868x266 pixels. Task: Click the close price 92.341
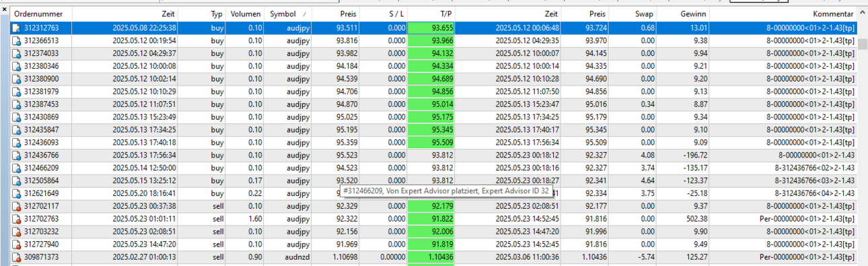click(595, 181)
